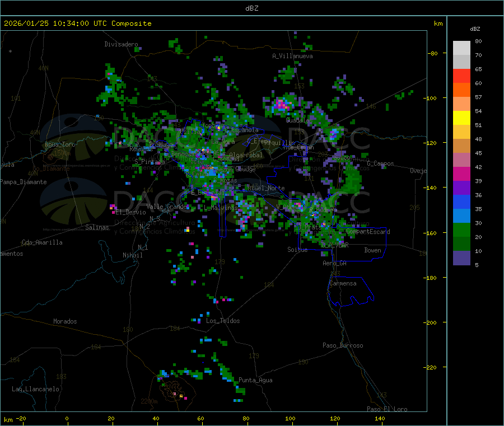504x426 pixels.
Task: Click the '-80' tick on the right axis
Action: tap(433, 53)
